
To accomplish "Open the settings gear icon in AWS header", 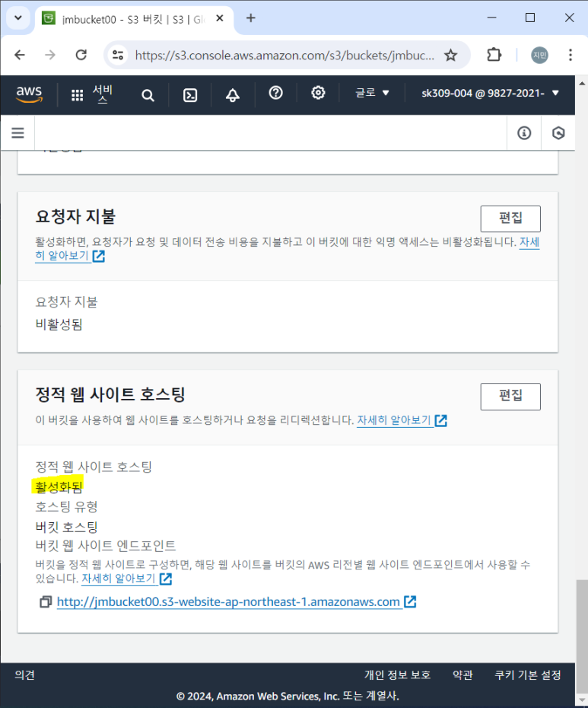I will (318, 93).
